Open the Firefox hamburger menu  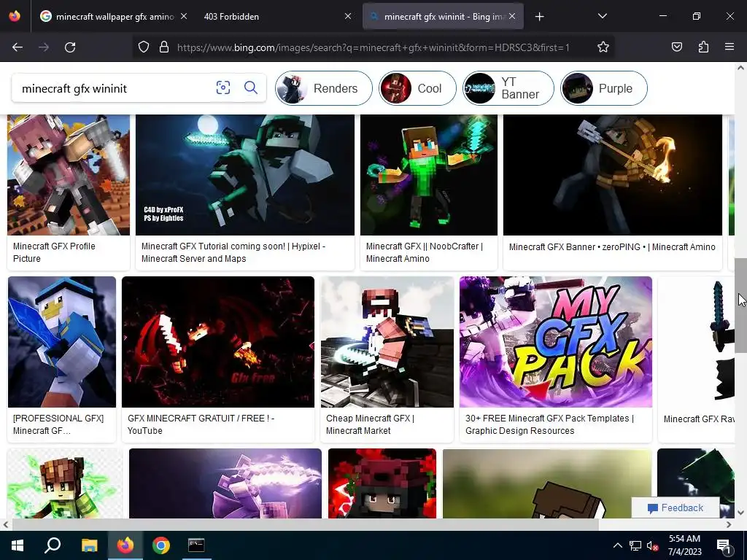729,47
